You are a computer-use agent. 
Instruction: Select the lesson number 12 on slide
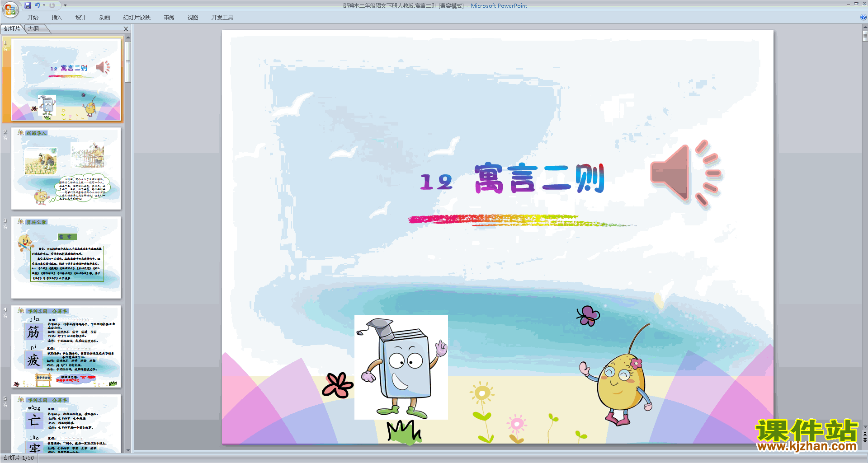(436, 182)
